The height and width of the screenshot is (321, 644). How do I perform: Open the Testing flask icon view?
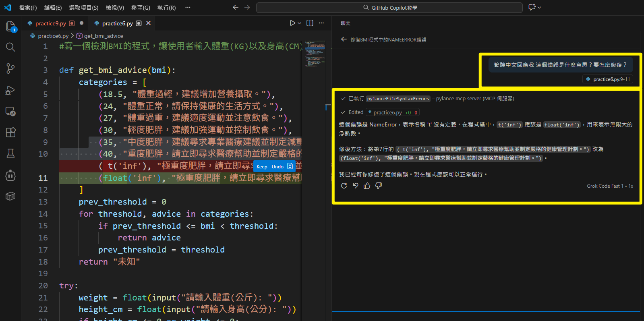pos(10,153)
